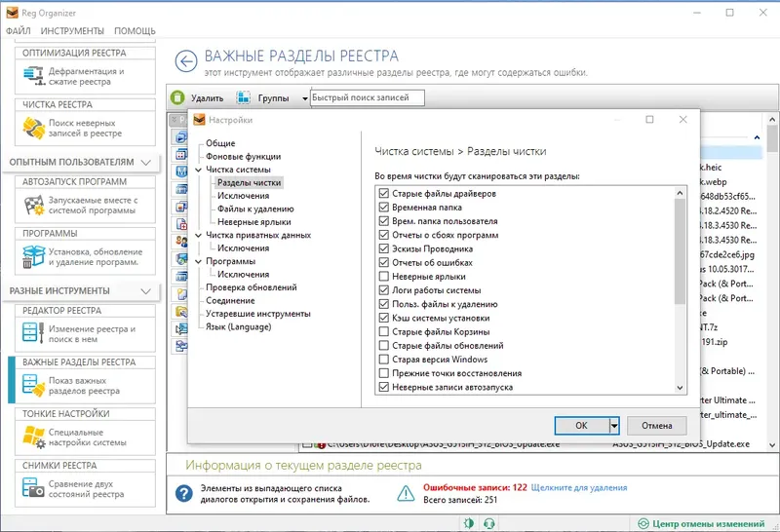Open the startup programs flag icon

point(34,206)
